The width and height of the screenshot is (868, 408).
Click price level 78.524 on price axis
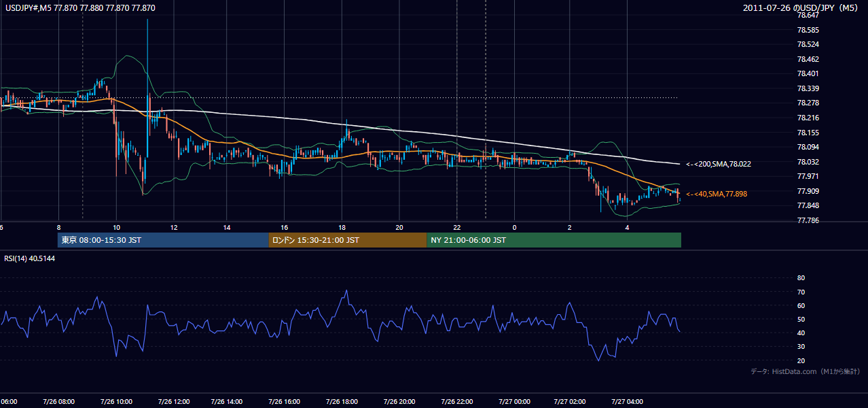pos(808,45)
